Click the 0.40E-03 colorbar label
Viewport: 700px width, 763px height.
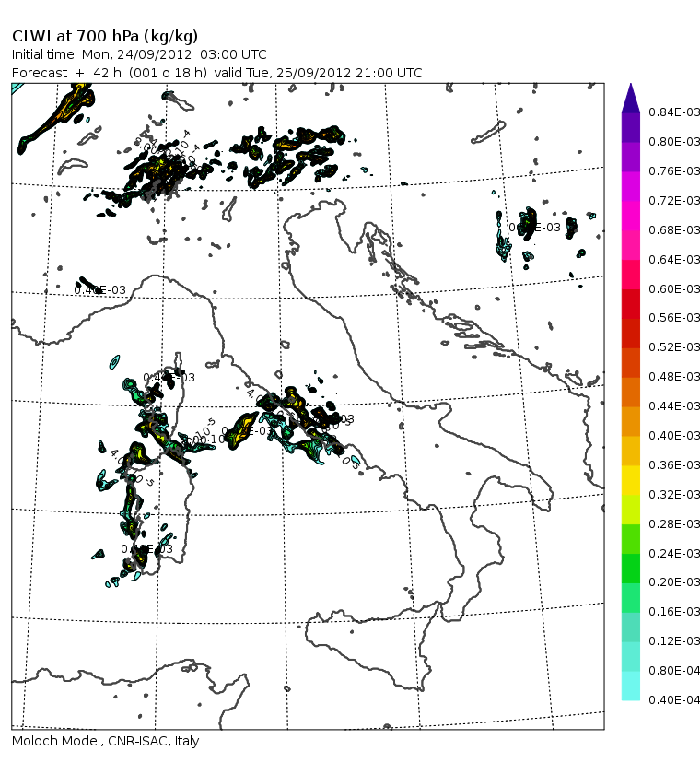[674, 436]
